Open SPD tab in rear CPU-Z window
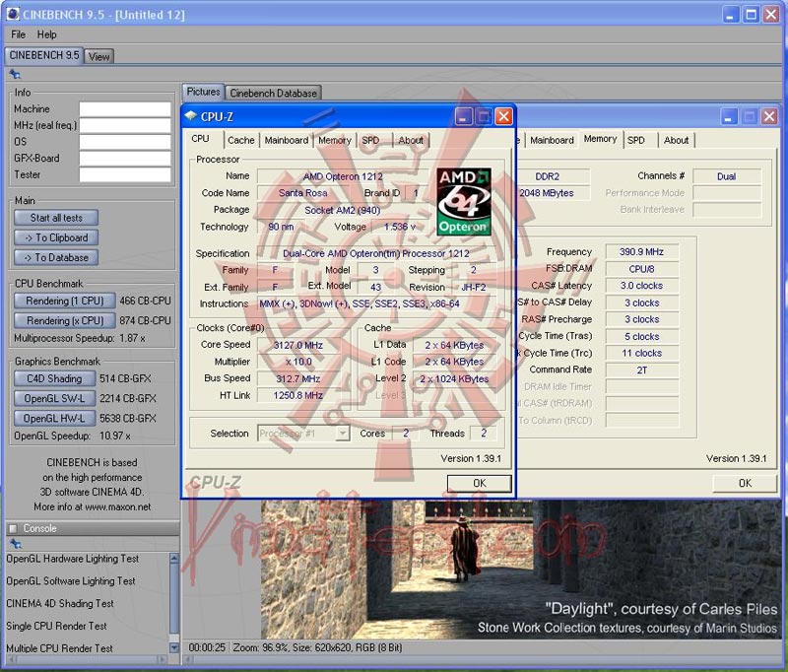Image resolution: width=788 pixels, height=672 pixels. click(x=636, y=140)
